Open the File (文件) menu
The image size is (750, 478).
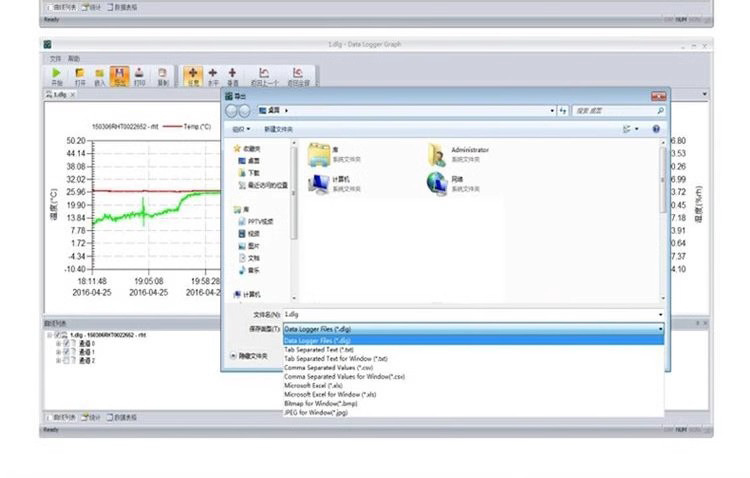(x=55, y=58)
